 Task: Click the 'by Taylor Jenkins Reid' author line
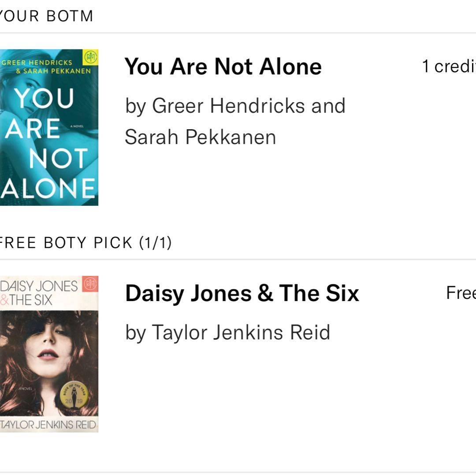tap(227, 332)
